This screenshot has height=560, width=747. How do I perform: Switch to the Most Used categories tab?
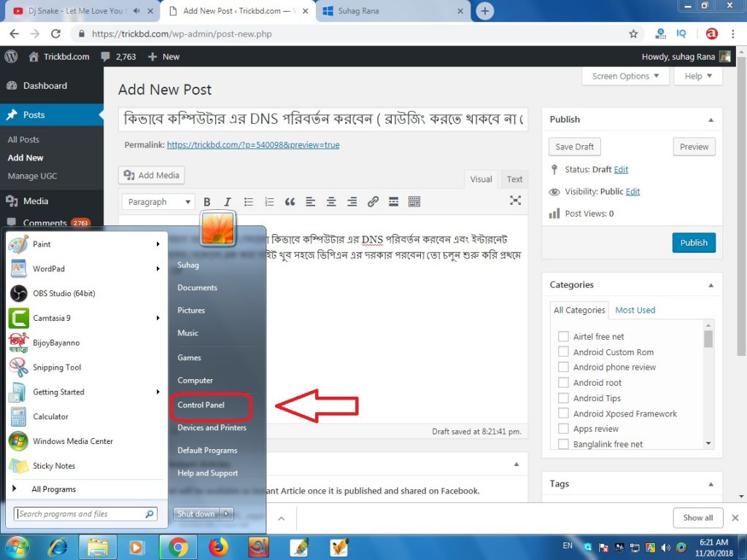(x=635, y=310)
